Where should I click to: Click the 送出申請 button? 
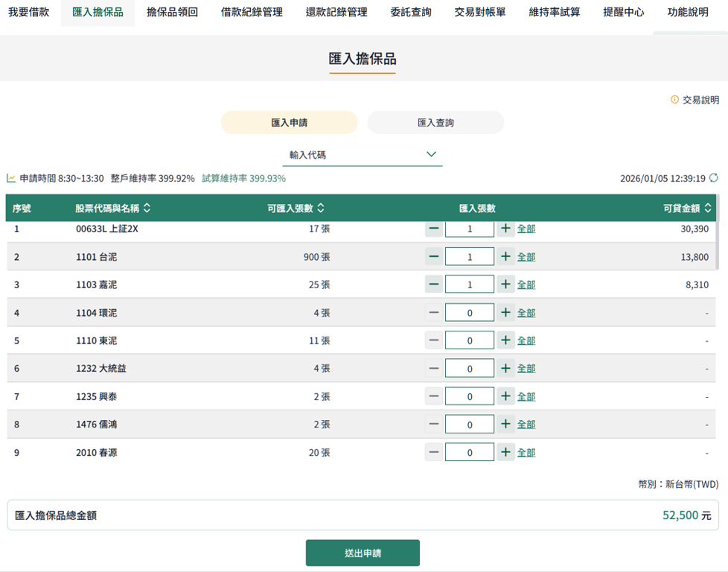pos(363,553)
